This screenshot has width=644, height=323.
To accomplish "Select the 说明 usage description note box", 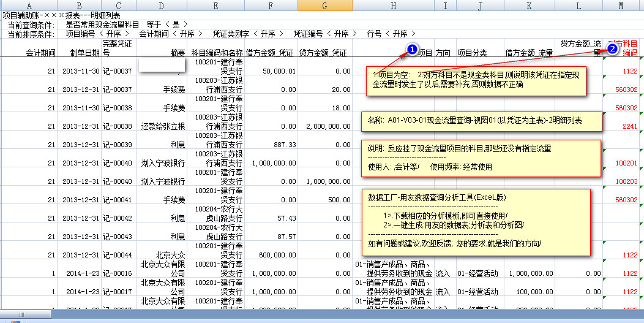I will tap(479, 158).
